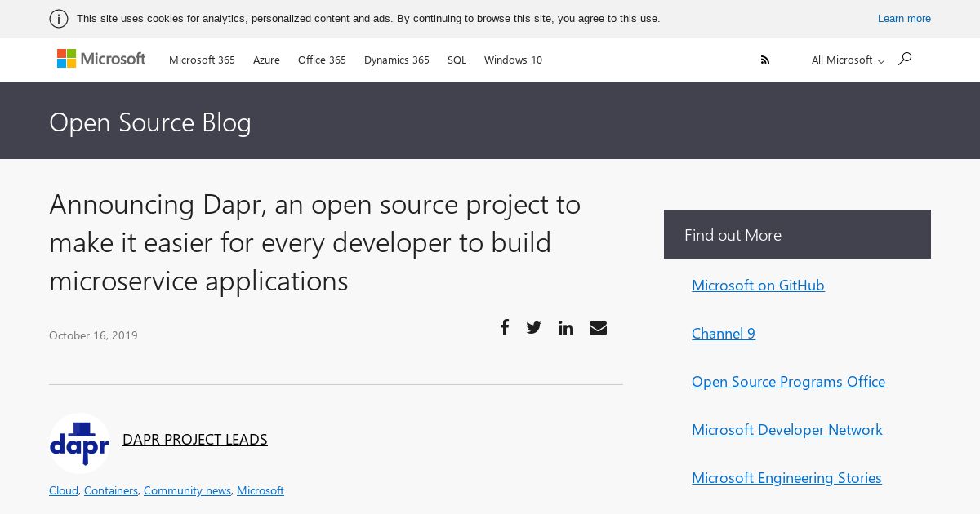Viewport: 980px width, 514px height.
Task: Click the Announcing Dapr article title
Action: 314,242
